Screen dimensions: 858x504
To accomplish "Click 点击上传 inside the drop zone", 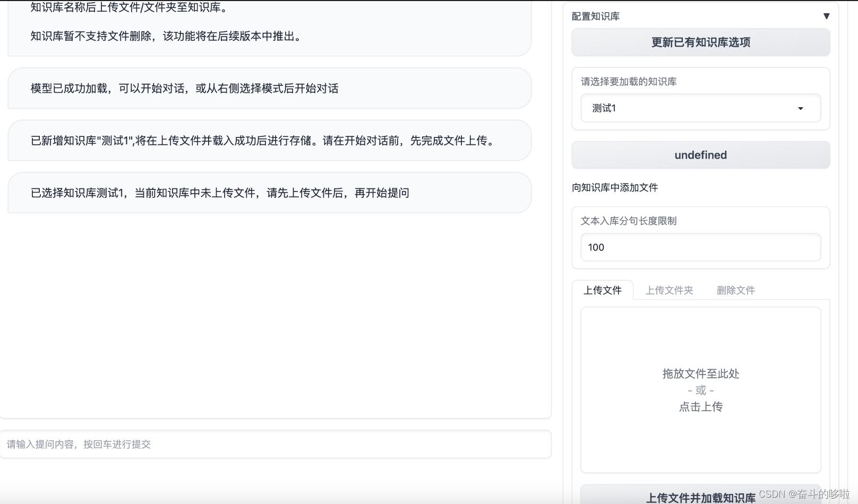I will point(700,407).
